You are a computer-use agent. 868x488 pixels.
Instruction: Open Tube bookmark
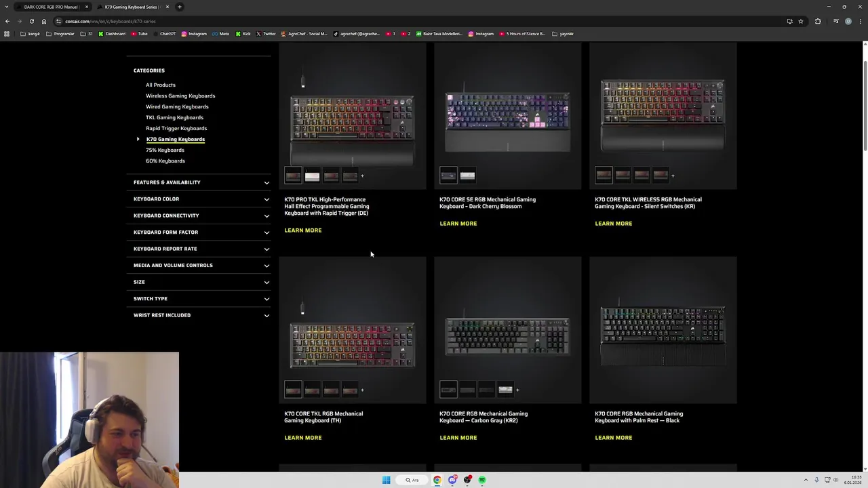(139, 34)
